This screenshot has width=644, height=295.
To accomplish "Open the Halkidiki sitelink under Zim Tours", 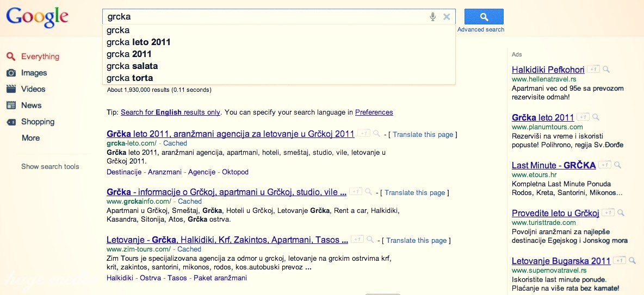I will (120, 278).
